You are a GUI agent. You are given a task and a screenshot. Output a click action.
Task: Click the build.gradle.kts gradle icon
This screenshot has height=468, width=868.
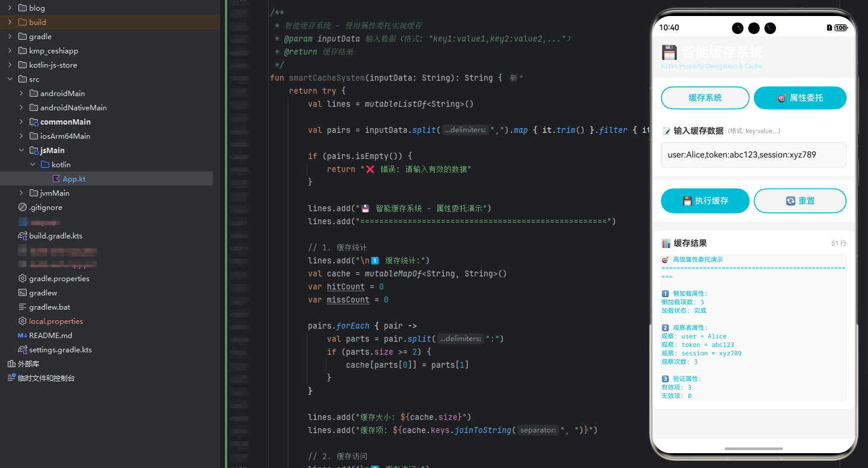click(x=23, y=236)
